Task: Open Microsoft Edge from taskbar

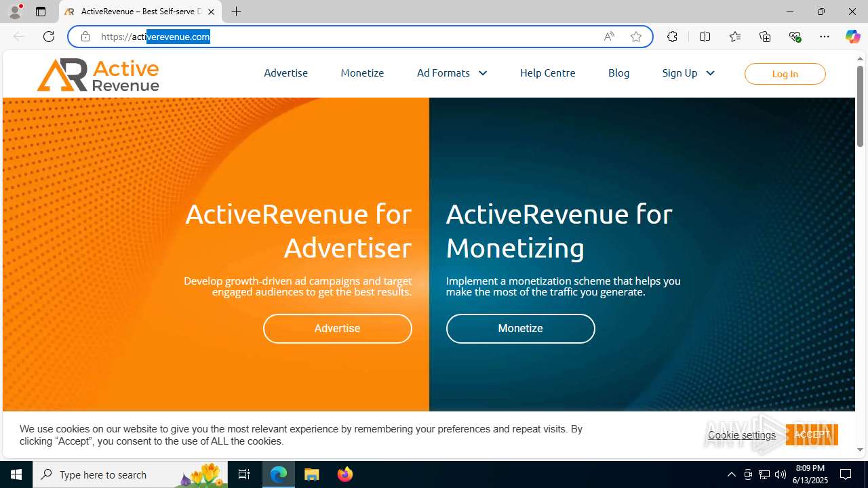Action: point(279,474)
